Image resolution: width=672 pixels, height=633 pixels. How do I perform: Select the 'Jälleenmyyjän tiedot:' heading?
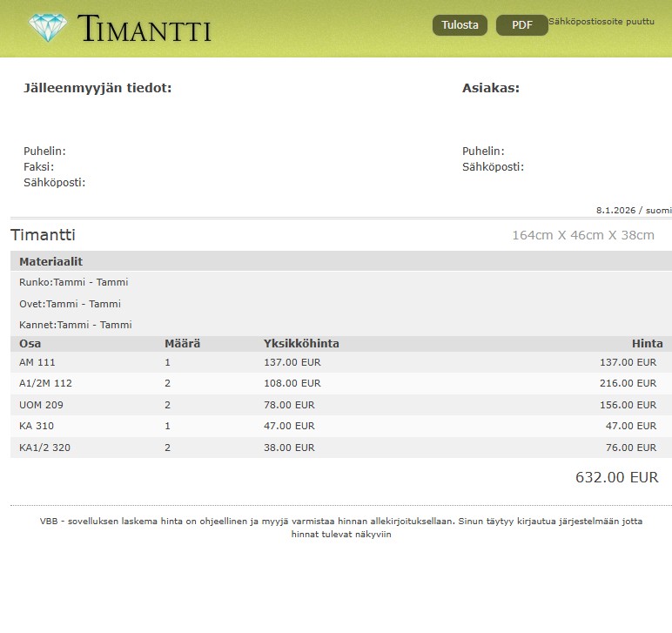coord(97,88)
